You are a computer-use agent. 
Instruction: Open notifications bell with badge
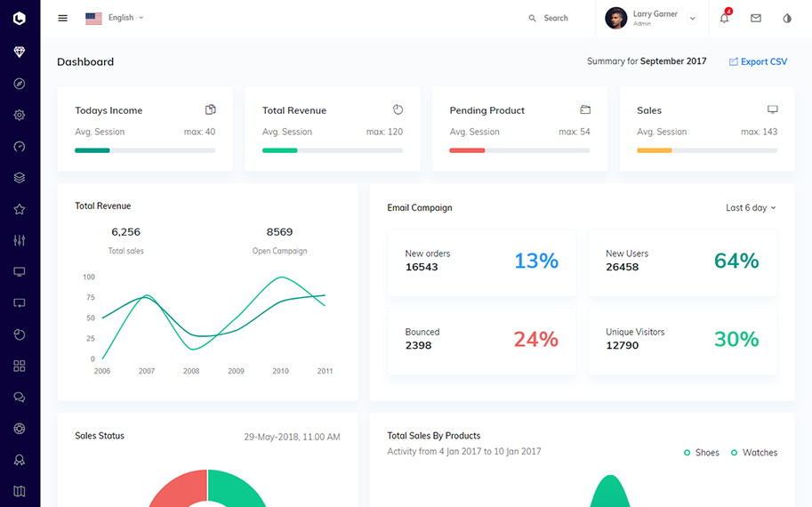(x=724, y=18)
